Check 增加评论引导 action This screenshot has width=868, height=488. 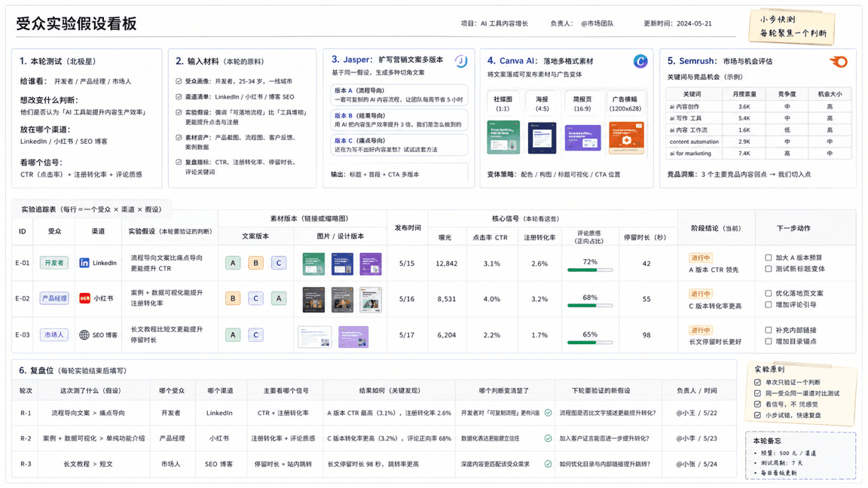point(769,304)
